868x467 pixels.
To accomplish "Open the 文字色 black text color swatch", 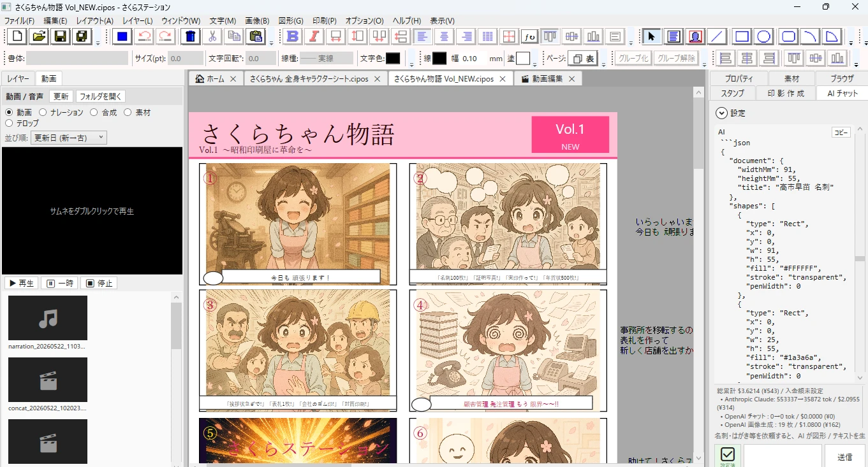I will tap(393, 59).
